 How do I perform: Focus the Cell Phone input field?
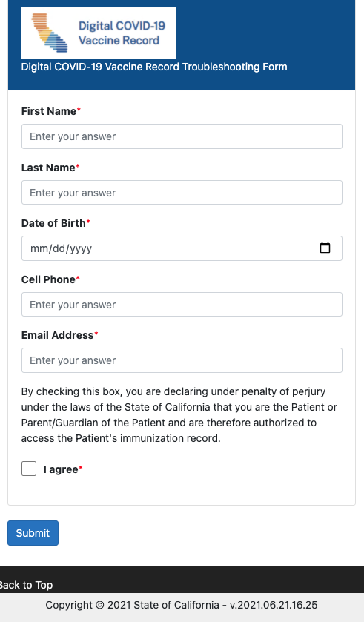[182, 304]
